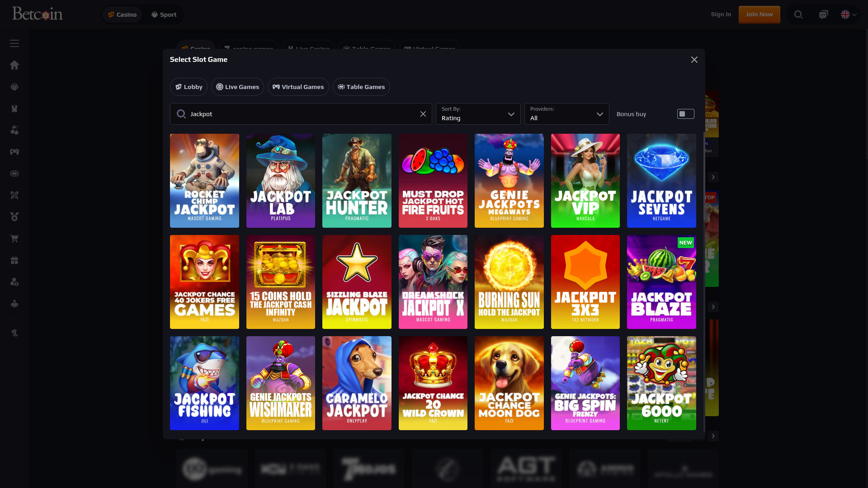Switch on the Casino mode pill at the top
Screen dimensions: 868x488
click(122, 14)
